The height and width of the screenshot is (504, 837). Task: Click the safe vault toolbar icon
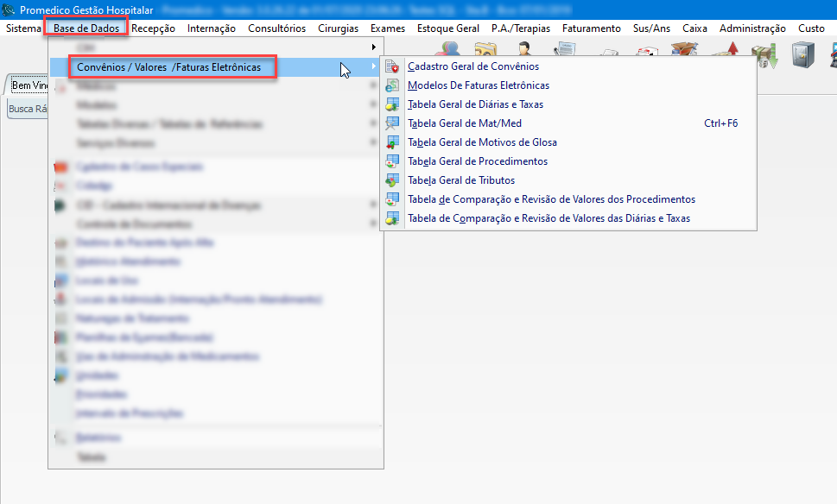[802, 54]
